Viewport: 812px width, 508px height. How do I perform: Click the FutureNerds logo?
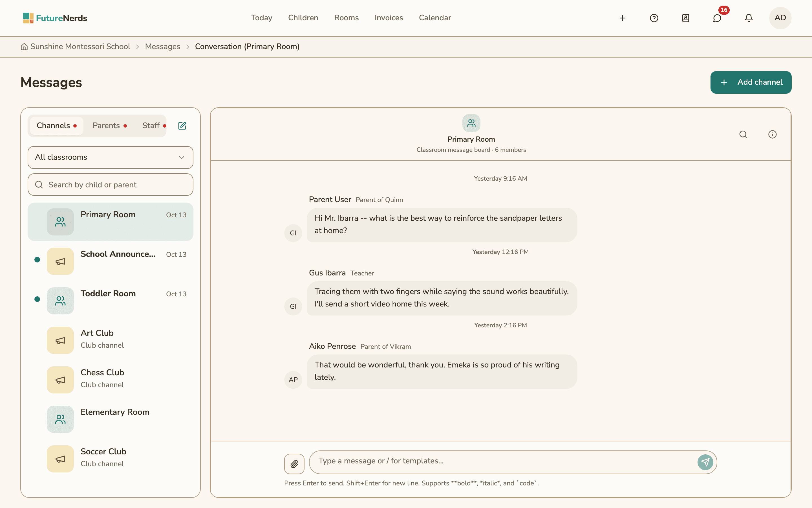coord(55,18)
